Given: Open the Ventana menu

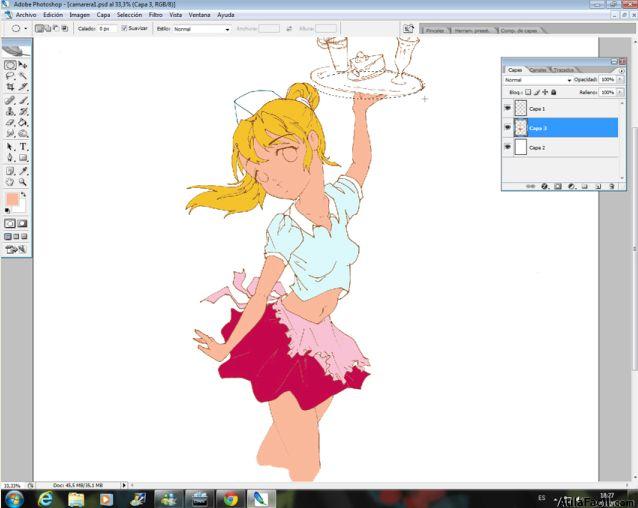Looking at the screenshot, I should click(x=199, y=15).
